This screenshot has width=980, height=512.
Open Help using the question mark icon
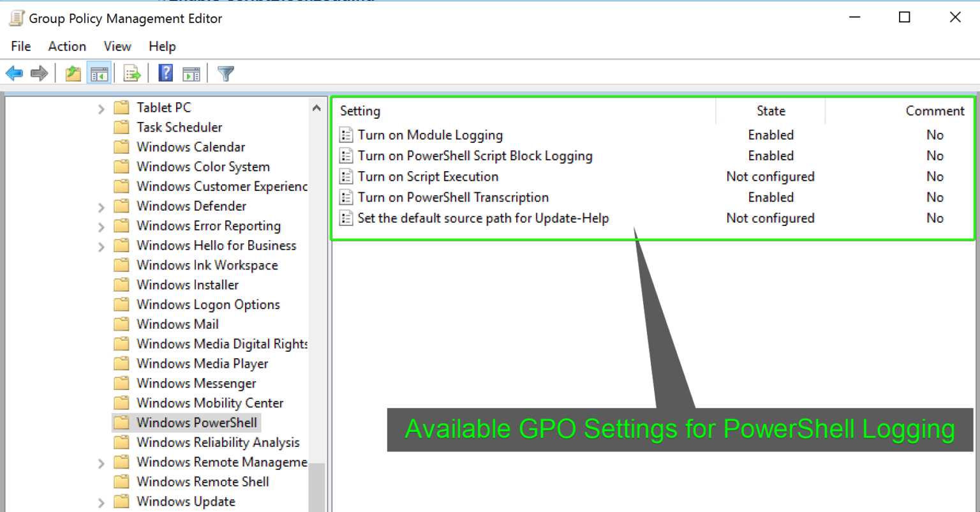[165, 72]
